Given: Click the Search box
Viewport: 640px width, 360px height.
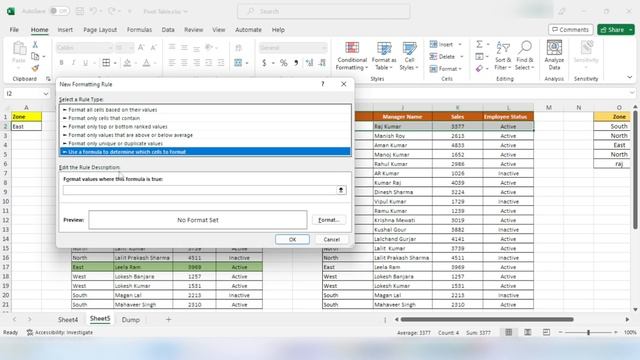Looking at the screenshot, I should pyautogui.click(x=324, y=11).
